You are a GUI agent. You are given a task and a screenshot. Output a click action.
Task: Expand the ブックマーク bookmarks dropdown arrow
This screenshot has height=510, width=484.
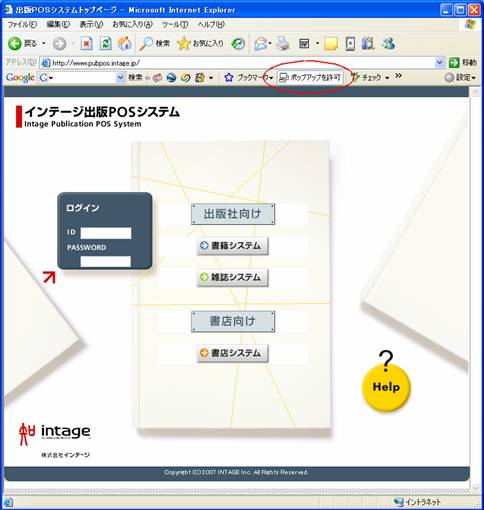pos(271,78)
